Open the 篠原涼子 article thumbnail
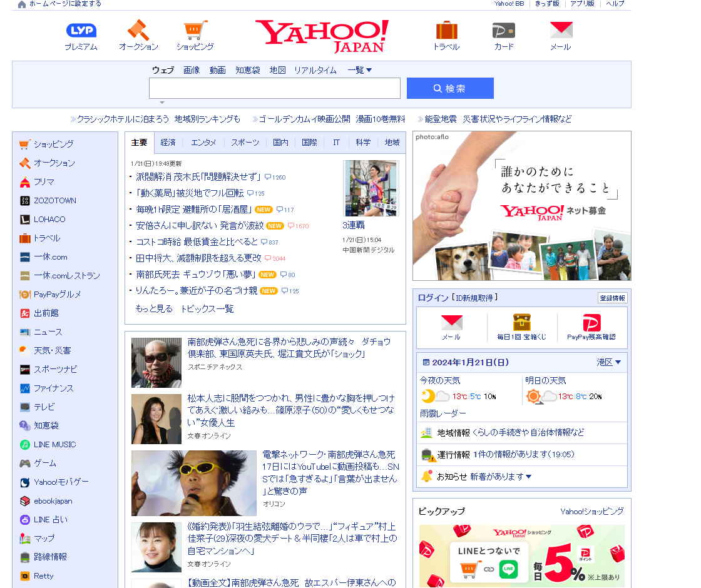Viewport: 701px width, 588px height. pyautogui.click(x=156, y=419)
